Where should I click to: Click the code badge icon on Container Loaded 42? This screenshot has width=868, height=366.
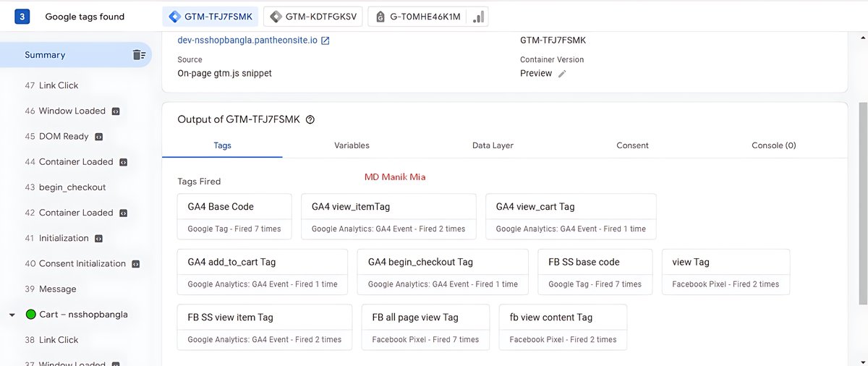click(123, 213)
